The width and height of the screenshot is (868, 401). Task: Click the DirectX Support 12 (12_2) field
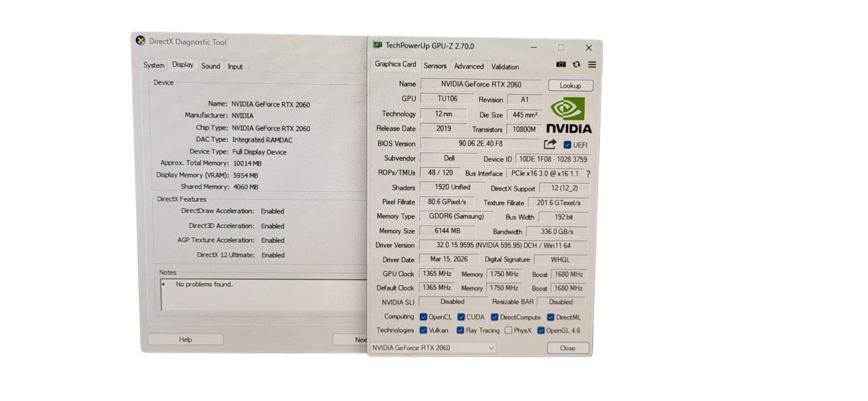pos(564,188)
